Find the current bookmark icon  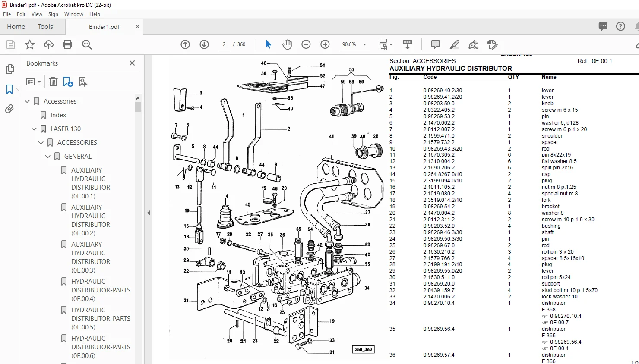(83, 82)
